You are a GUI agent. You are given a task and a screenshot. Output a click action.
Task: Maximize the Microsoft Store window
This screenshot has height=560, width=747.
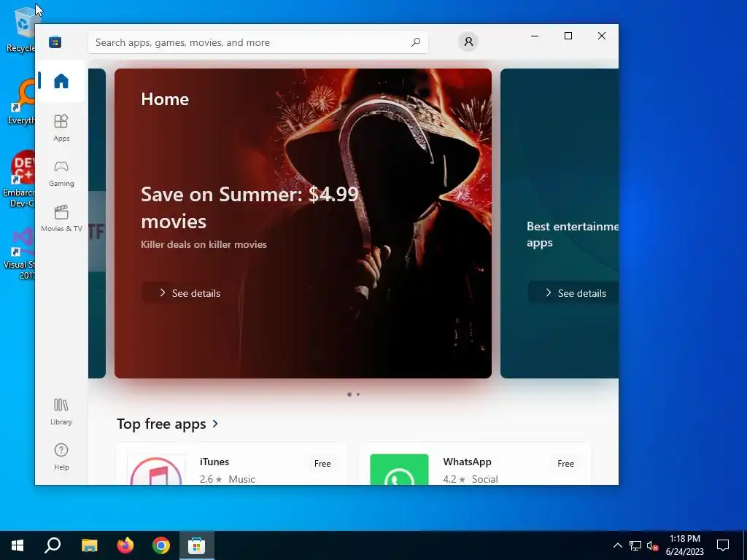click(x=568, y=36)
